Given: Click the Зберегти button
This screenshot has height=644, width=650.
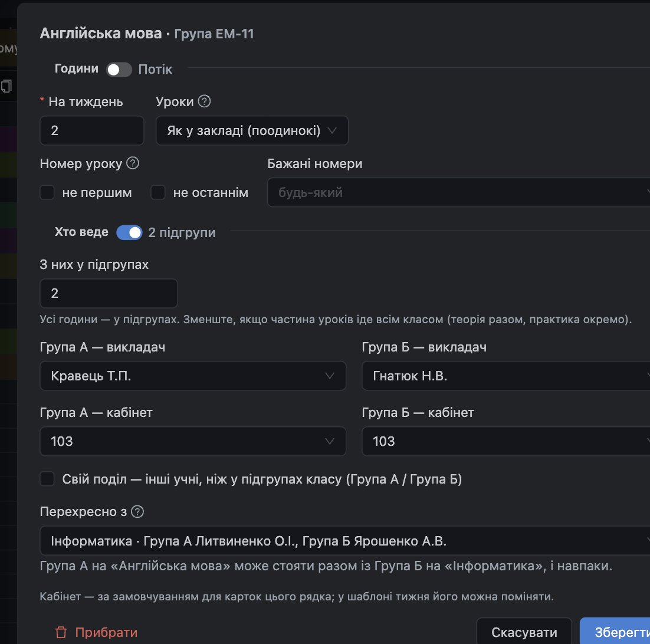Looking at the screenshot, I should pos(615,632).
